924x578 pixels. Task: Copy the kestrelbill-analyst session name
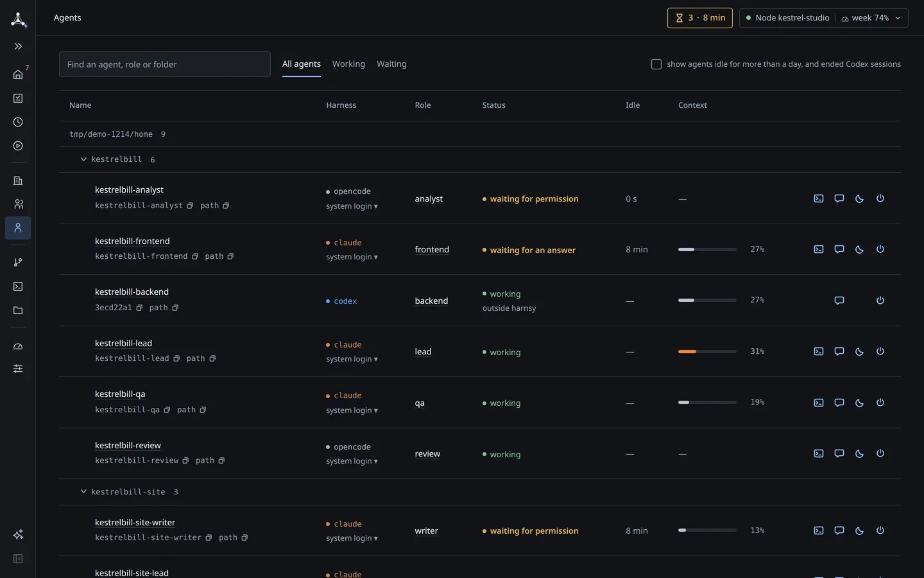click(190, 206)
